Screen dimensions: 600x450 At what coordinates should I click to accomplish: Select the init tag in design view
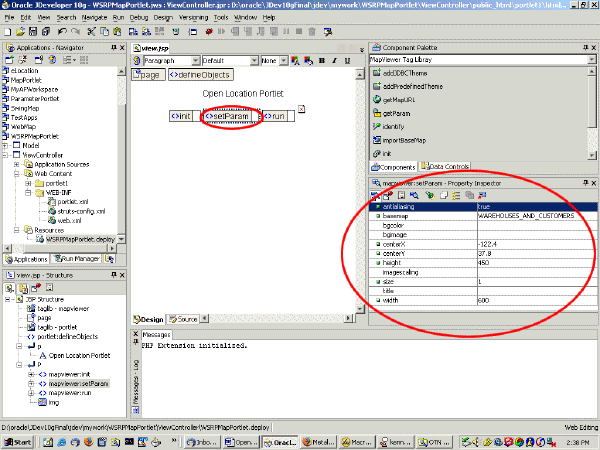click(181, 116)
